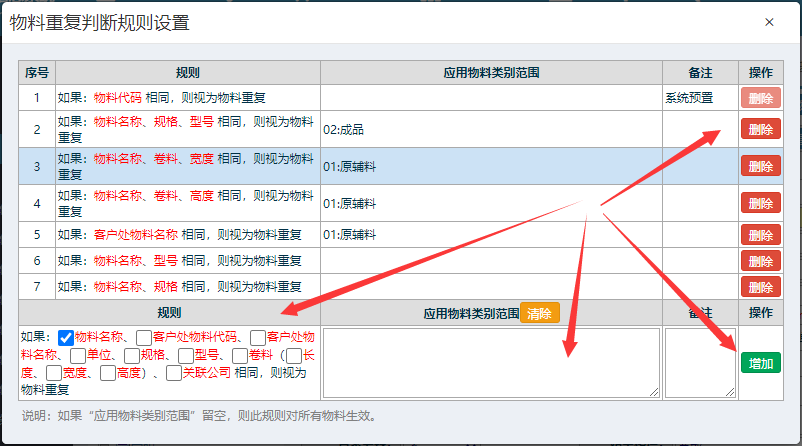Delete rule in row 6

click(760, 261)
